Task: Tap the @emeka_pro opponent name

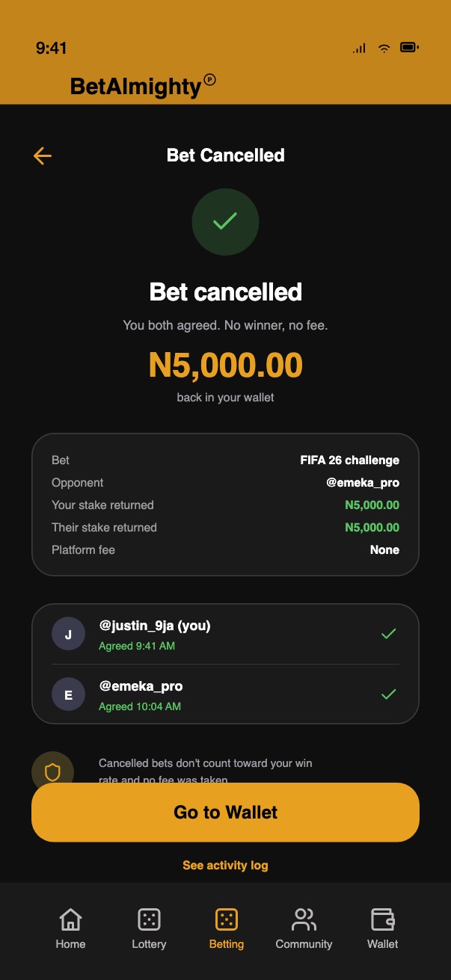Action: 363,483
